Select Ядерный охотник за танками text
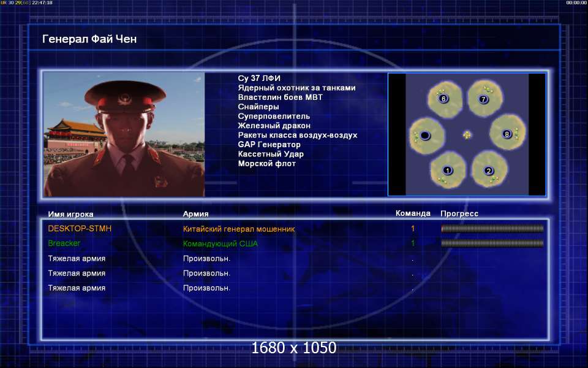 coord(296,88)
